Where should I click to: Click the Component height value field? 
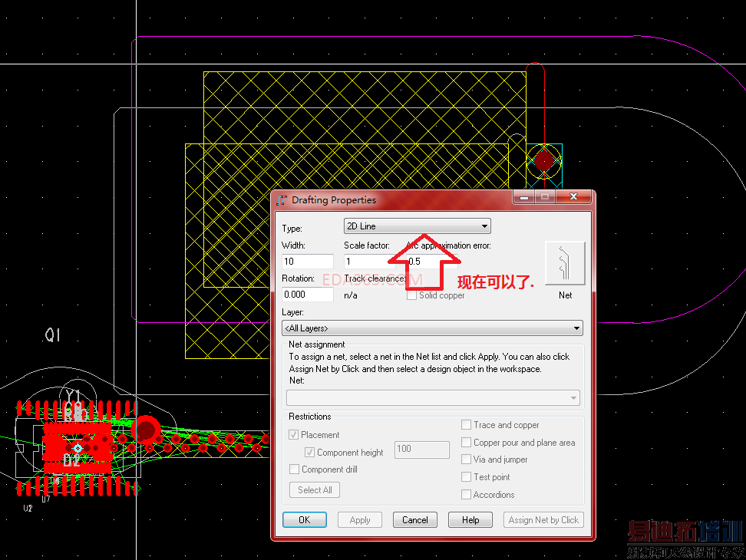pos(422,450)
